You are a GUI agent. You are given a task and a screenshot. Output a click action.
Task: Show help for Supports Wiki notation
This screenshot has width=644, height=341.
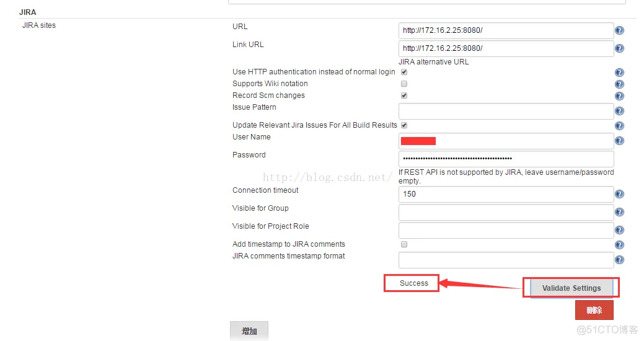[x=619, y=84]
